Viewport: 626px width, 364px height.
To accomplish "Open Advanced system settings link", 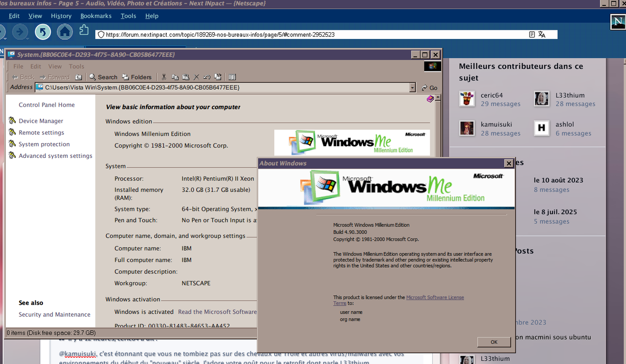I will pos(55,156).
